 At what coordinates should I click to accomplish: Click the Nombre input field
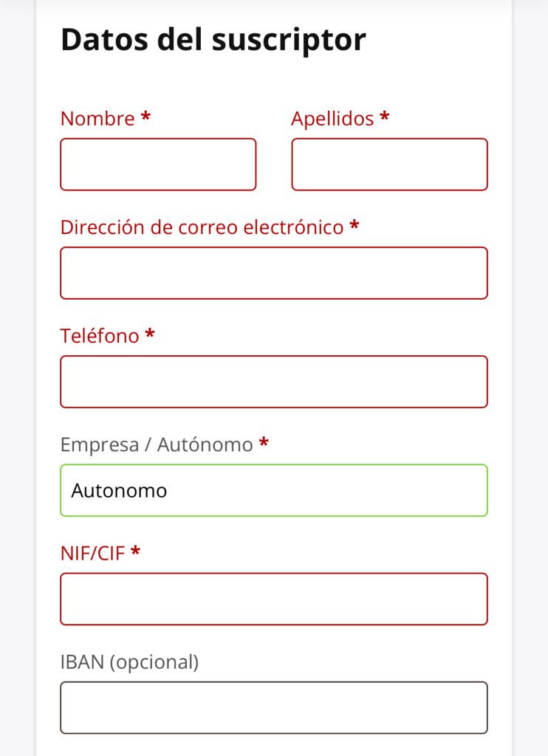[x=158, y=164]
